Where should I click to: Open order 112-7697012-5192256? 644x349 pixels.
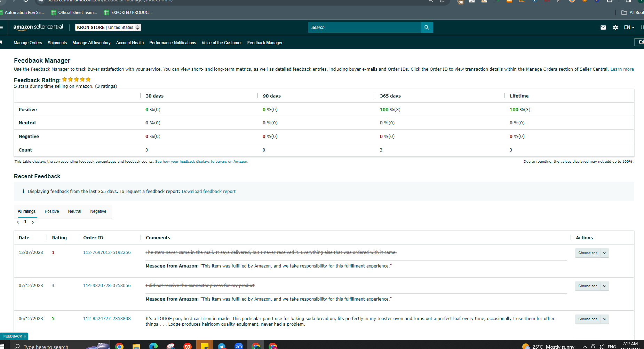107,253
